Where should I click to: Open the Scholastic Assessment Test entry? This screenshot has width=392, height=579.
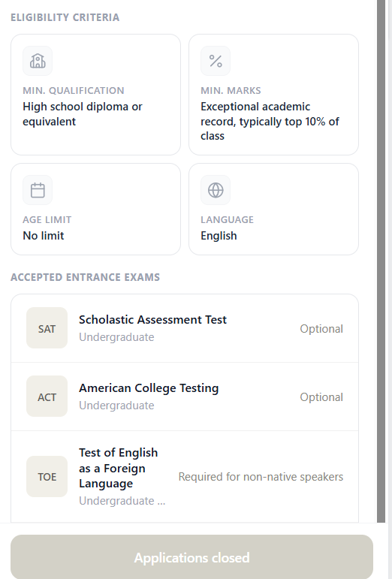tap(185, 328)
